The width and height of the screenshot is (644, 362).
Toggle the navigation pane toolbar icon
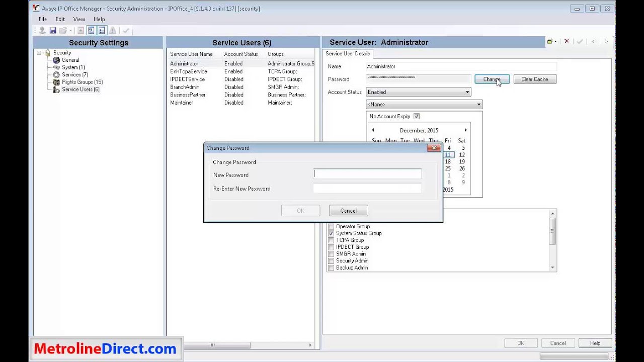91,31
